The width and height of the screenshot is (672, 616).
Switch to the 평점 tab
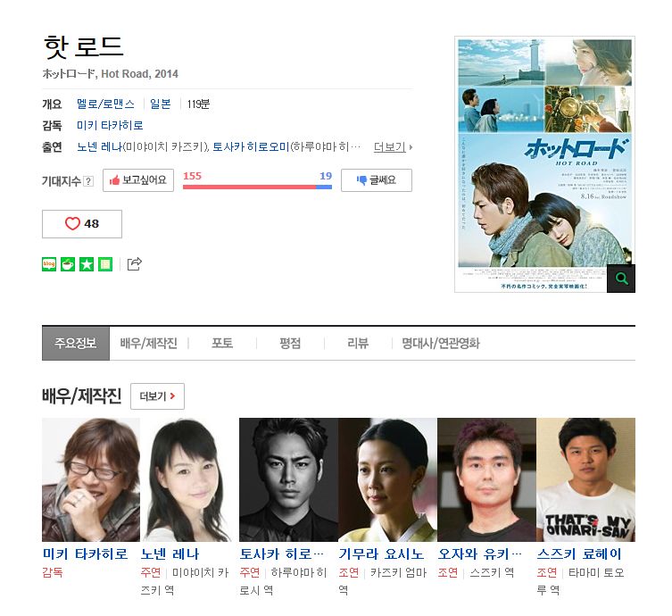pos(290,344)
